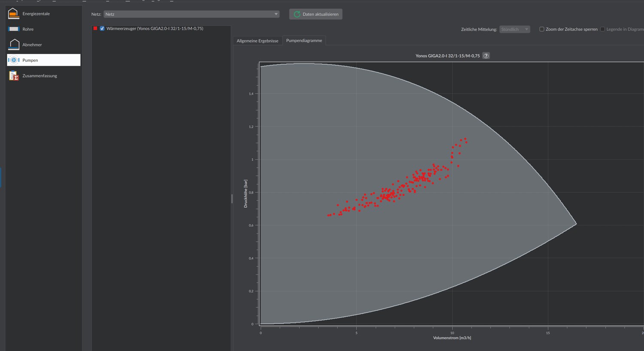Click the Netz combo box arrow
Image resolution: width=644 pixels, height=351 pixels.
tap(276, 14)
